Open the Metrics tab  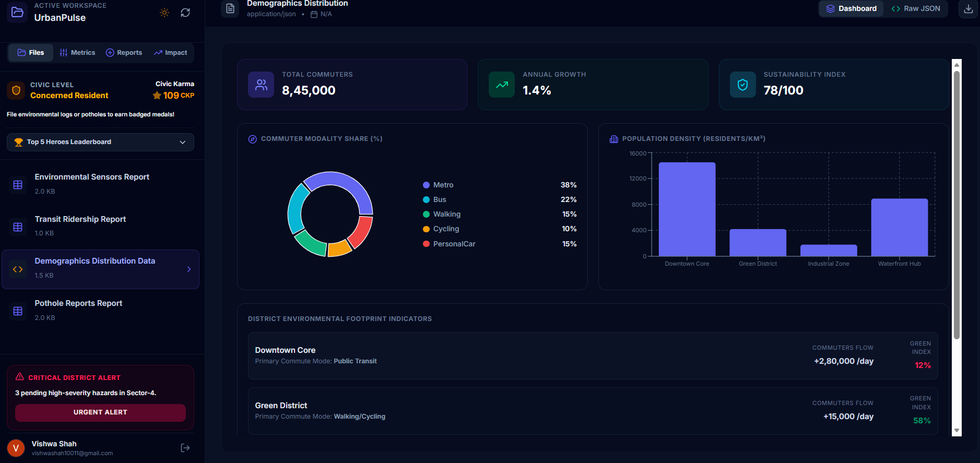[x=77, y=53]
